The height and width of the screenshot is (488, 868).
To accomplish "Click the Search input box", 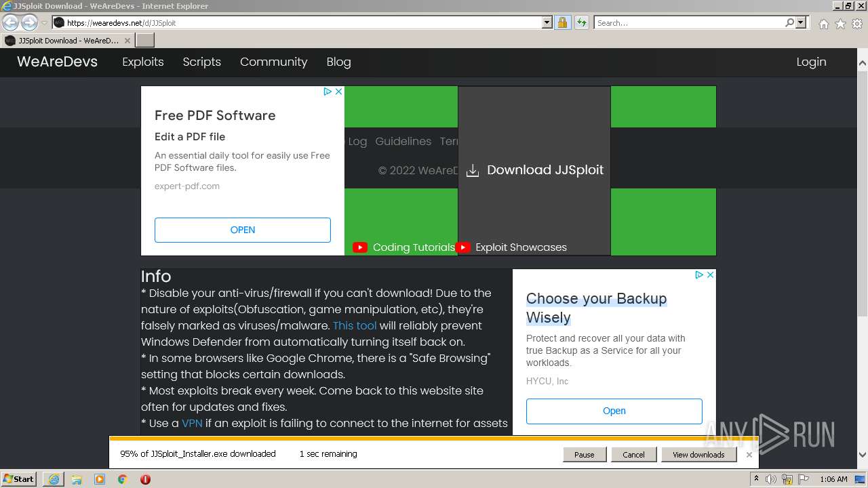I will [x=689, y=22].
